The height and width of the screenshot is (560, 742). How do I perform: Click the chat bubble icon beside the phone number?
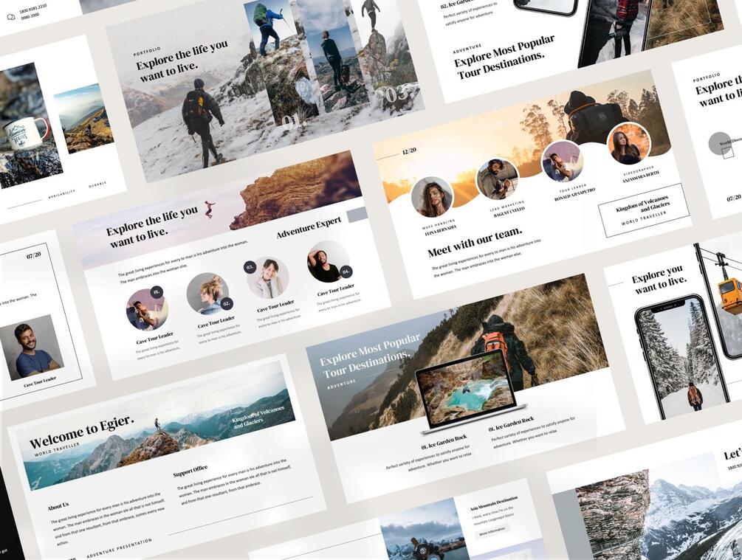click(x=11, y=17)
